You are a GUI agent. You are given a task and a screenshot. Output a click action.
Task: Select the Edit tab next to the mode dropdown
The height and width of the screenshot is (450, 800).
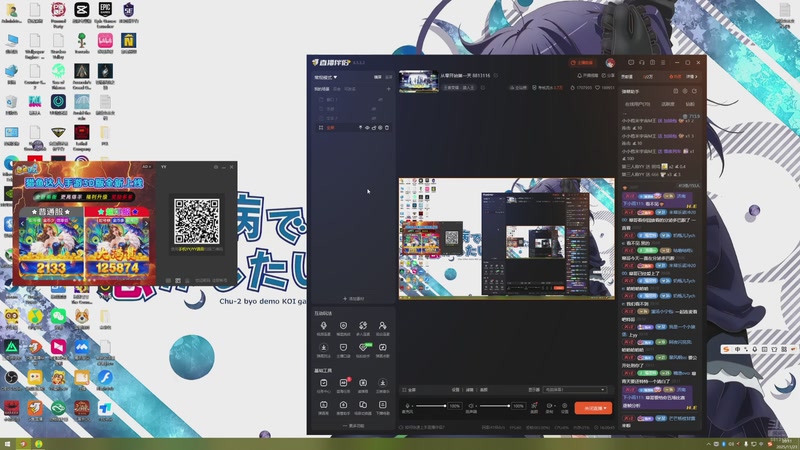(x=378, y=77)
